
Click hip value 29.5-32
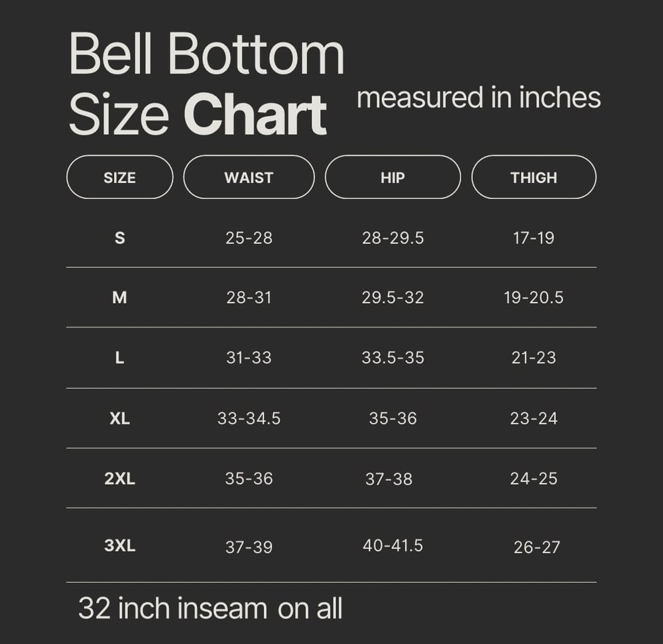point(392,298)
